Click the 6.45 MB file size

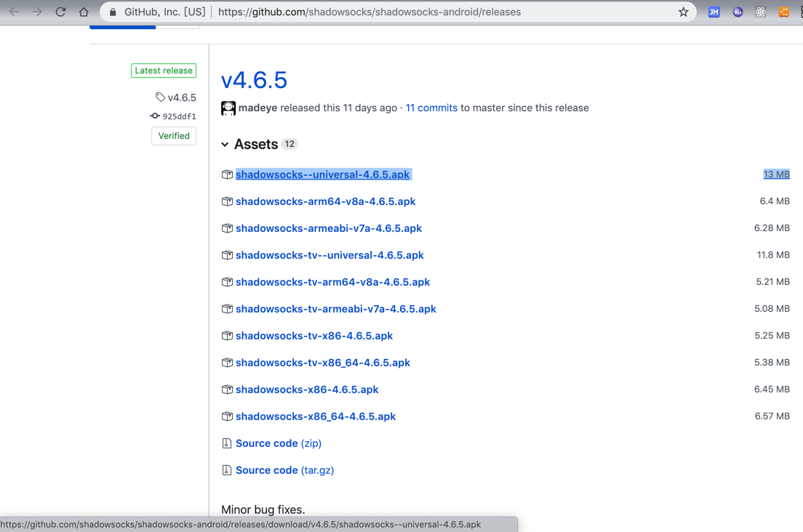coord(772,389)
